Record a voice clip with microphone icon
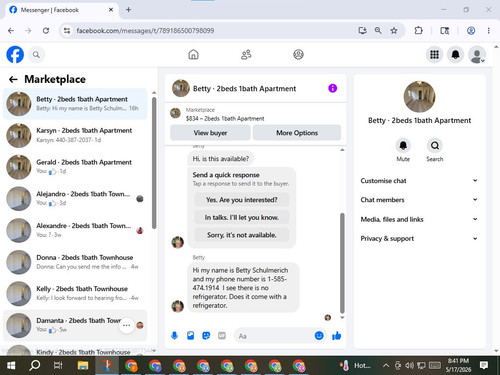Image resolution: width=500 pixels, height=375 pixels. pyautogui.click(x=174, y=336)
